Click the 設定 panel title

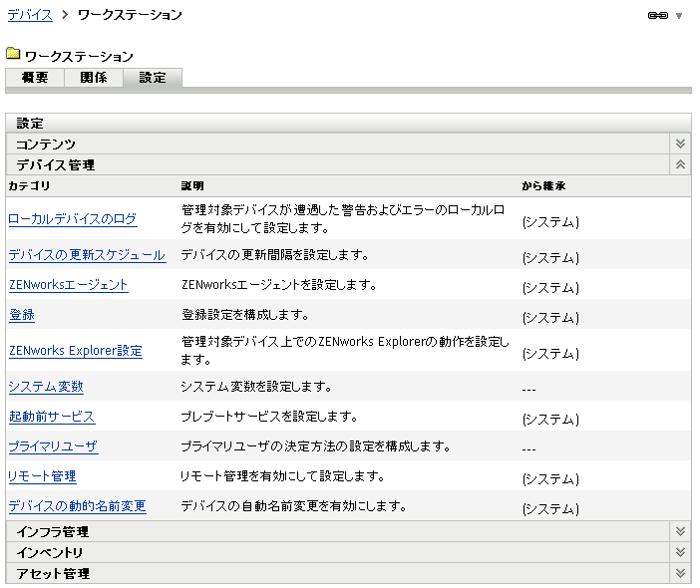[x=30, y=124]
